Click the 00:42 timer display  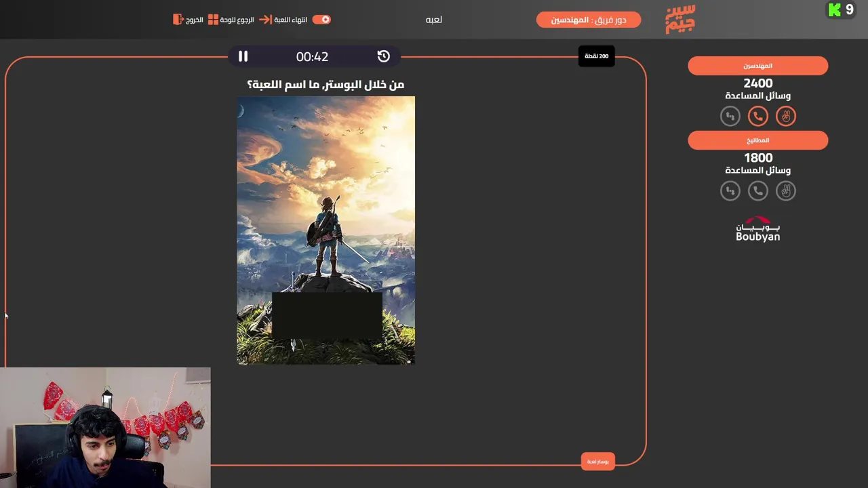(312, 57)
